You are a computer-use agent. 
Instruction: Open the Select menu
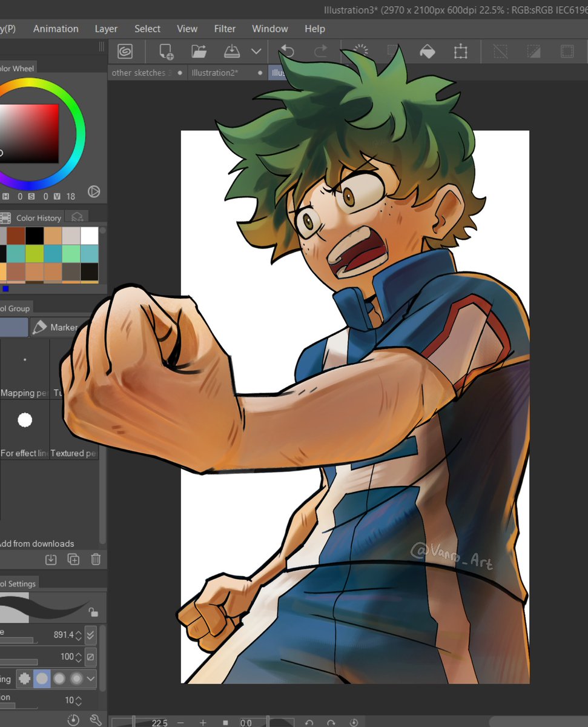(147, 28)
